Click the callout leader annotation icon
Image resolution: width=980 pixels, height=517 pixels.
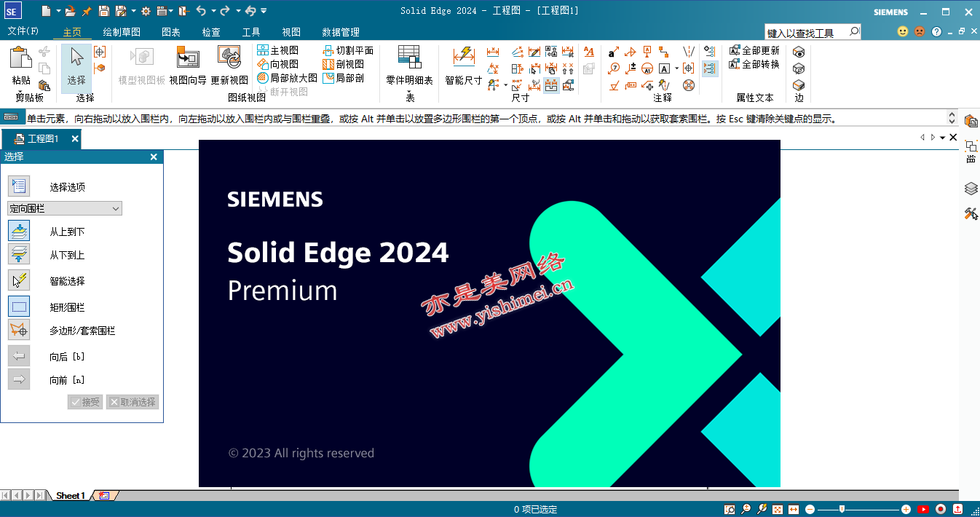coord(613,52)
